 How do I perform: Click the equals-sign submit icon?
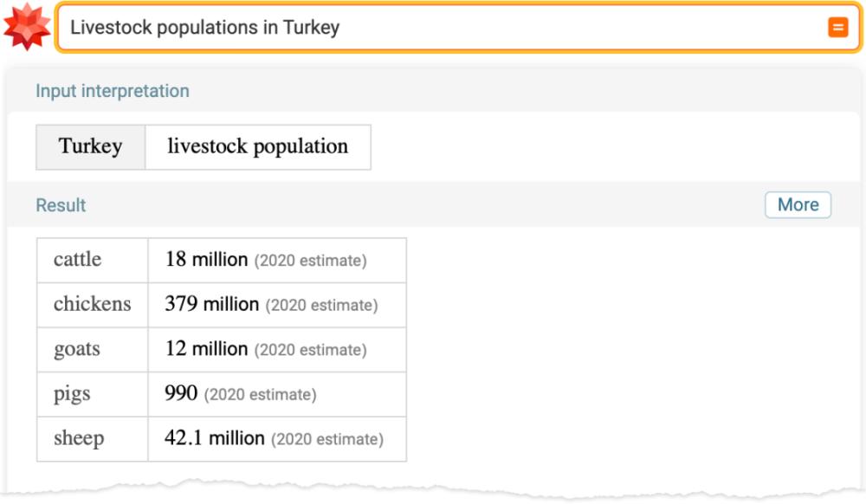(x=836, y=27)
